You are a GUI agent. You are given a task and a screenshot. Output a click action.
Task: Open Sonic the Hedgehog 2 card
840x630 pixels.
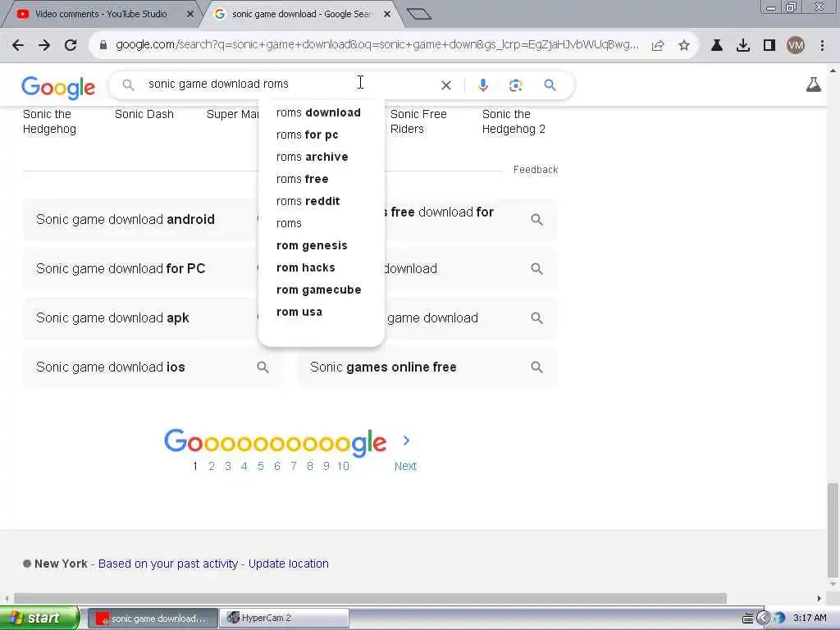pos(514,121)
